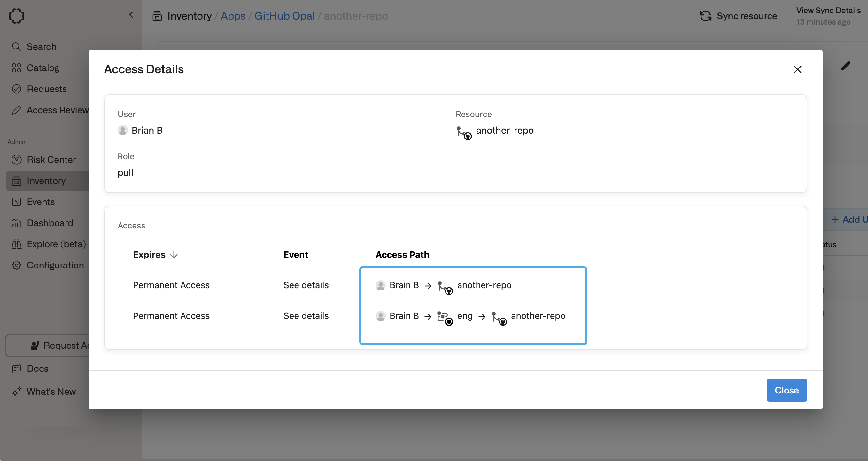Open View Sync Details
The image size is (868, 461).
point(828,11)
